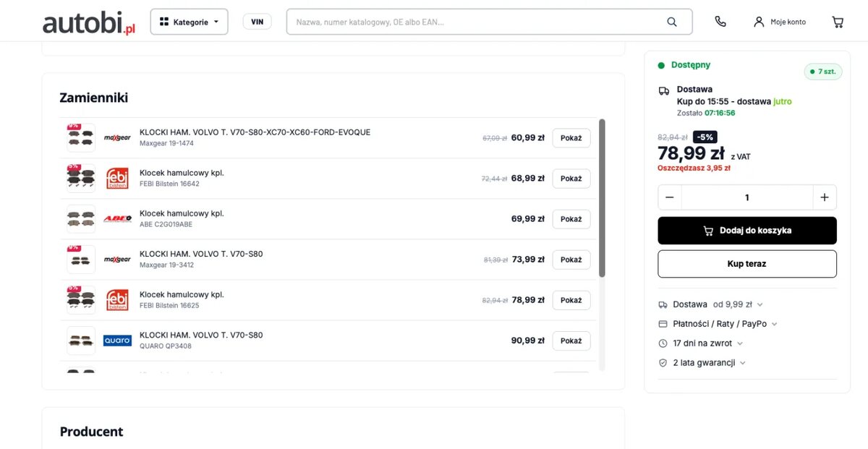
Task: Open the autobi.pl home logo
Action: (89, 22)
